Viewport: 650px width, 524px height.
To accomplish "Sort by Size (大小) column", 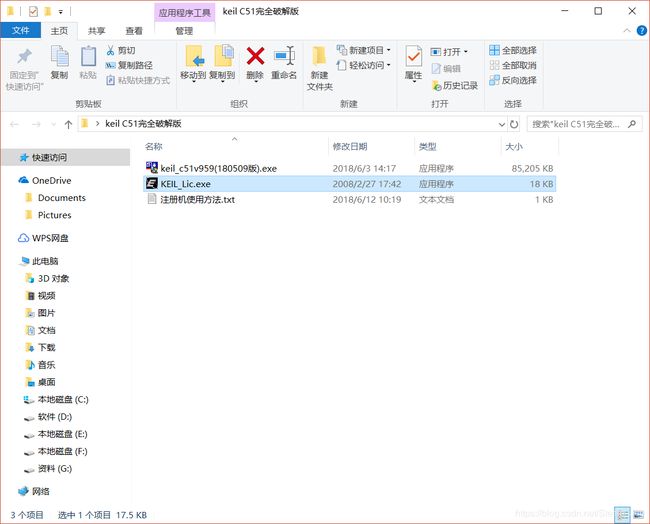I will click(514, 146).
